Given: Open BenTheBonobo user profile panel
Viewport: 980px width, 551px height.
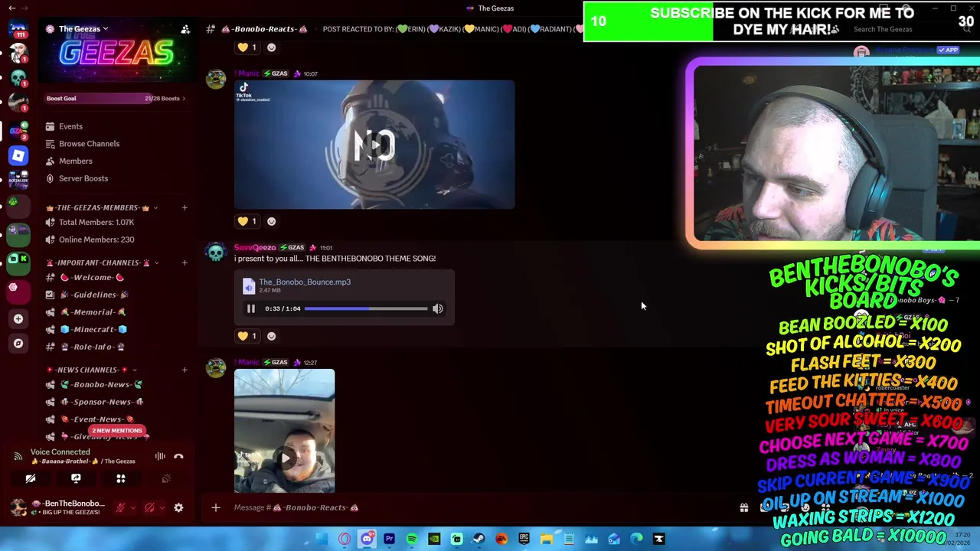Looking at the screenshot, I should (x=57, y=507).
